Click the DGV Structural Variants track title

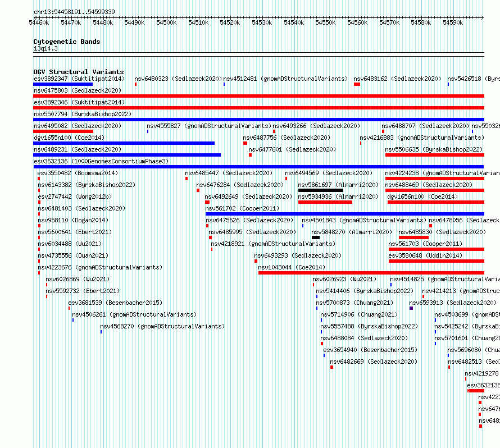(79, 72)
